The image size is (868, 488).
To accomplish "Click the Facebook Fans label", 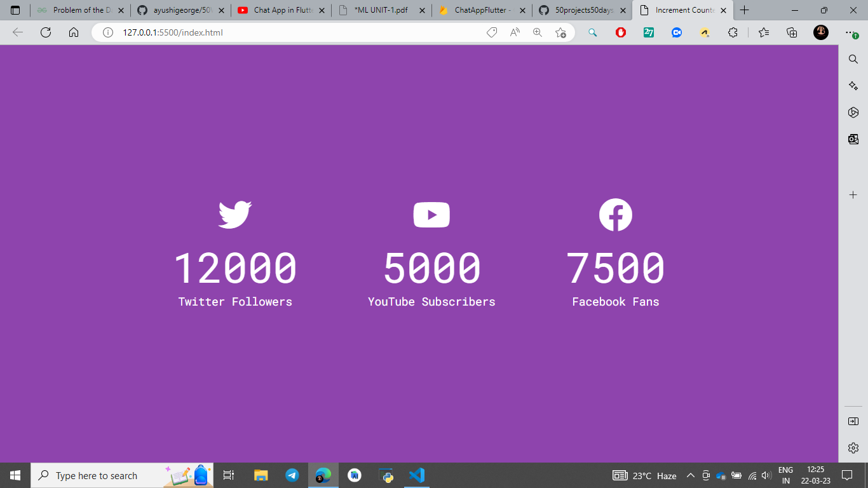I will (616, 302).
